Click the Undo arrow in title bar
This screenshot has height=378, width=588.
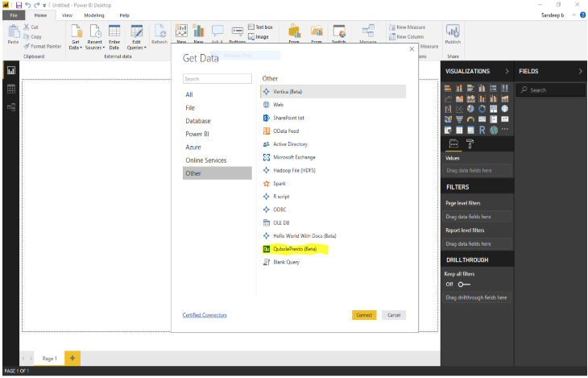pyautogui.click(x=27, y=6)
